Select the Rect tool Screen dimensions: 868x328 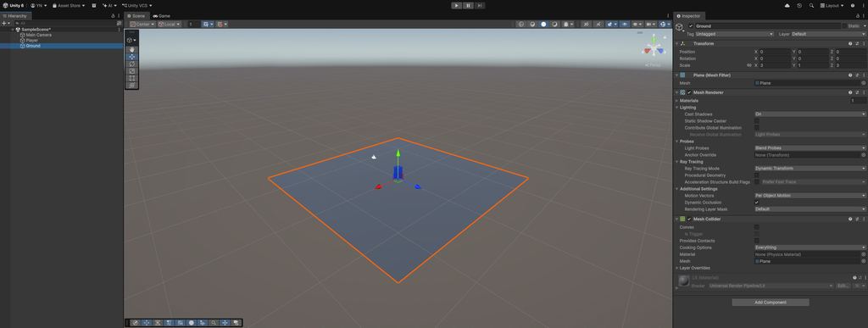coord(131,79)
